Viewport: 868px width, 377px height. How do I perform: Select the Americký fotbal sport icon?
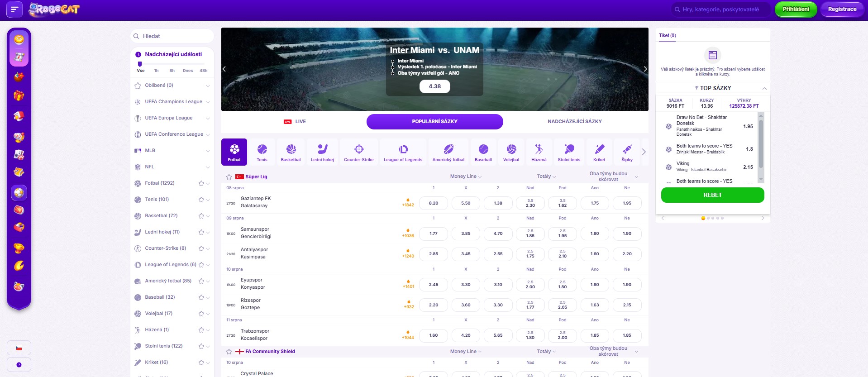tap(448, 152)
